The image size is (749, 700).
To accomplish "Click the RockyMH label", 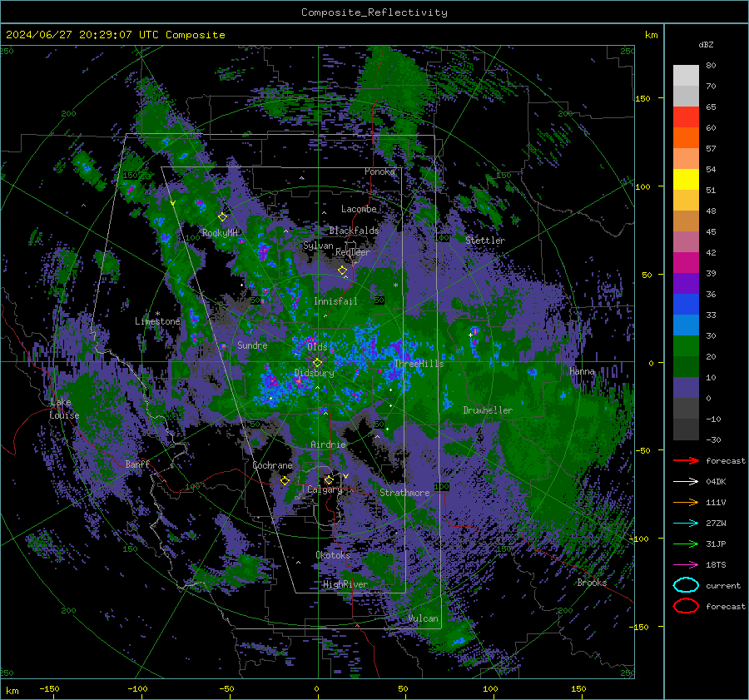I will click(220, 233).
